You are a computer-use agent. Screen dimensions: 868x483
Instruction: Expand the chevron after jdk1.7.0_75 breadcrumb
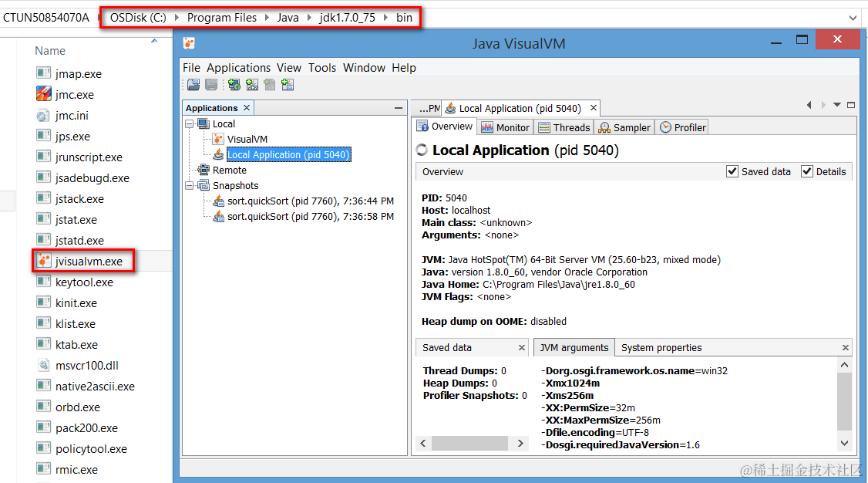386,18
